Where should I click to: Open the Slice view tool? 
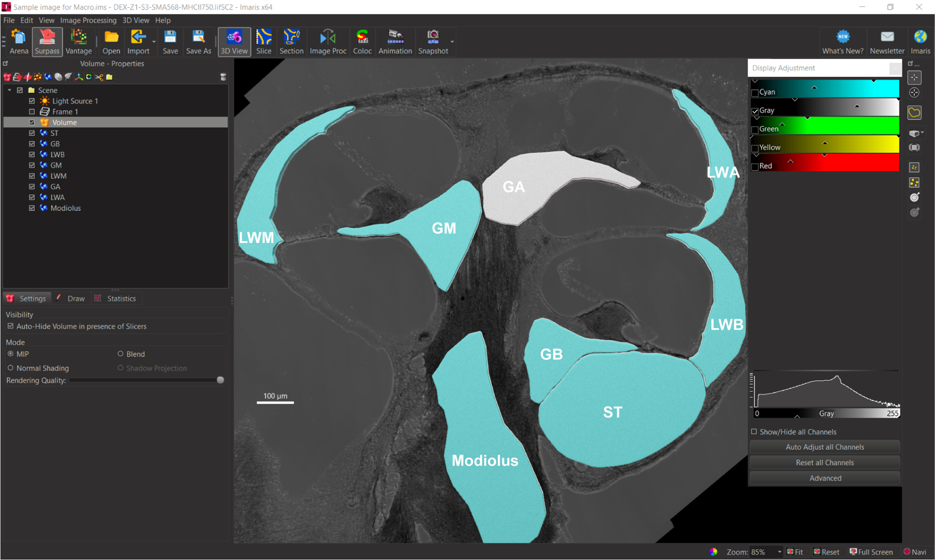click(x=263, y=42)
